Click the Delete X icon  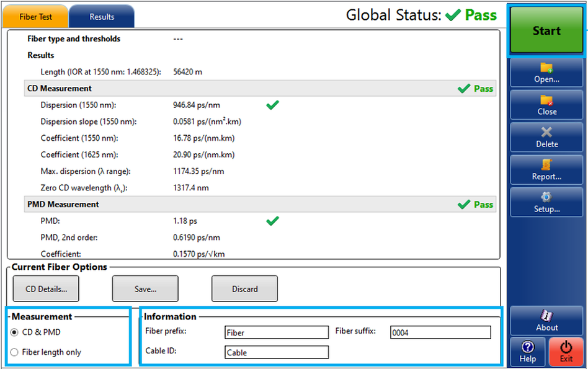point(546,132)
